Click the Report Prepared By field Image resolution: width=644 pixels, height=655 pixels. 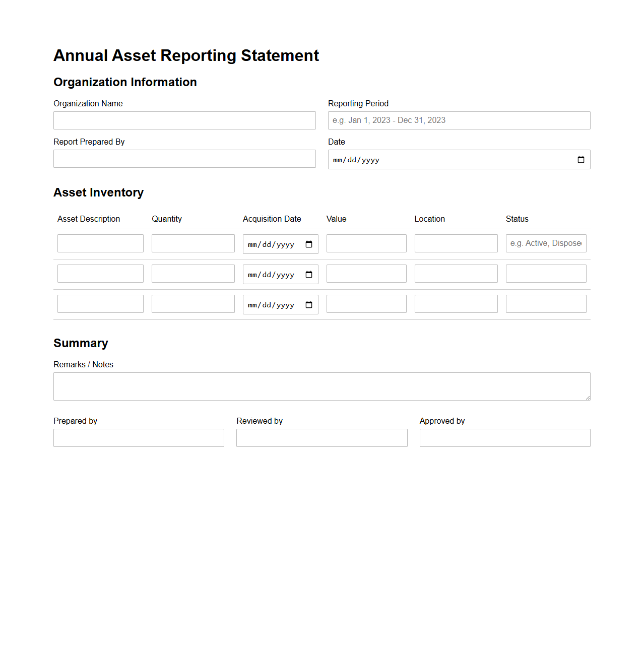[x=184, y=158]
